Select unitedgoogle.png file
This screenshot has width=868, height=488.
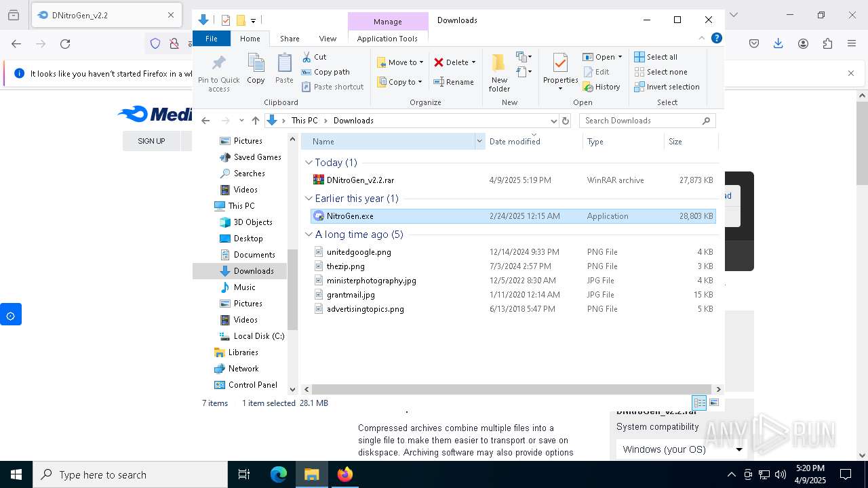(513, 252)
